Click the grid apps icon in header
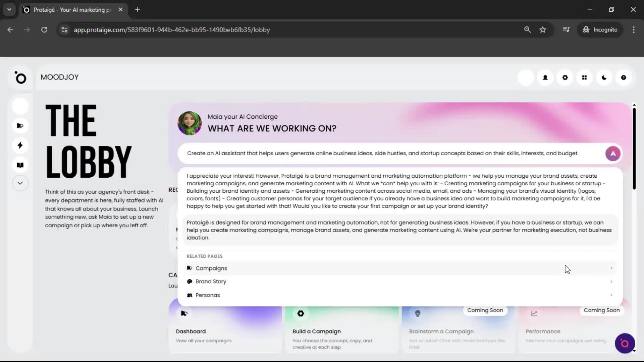 (x=584, y=78)
